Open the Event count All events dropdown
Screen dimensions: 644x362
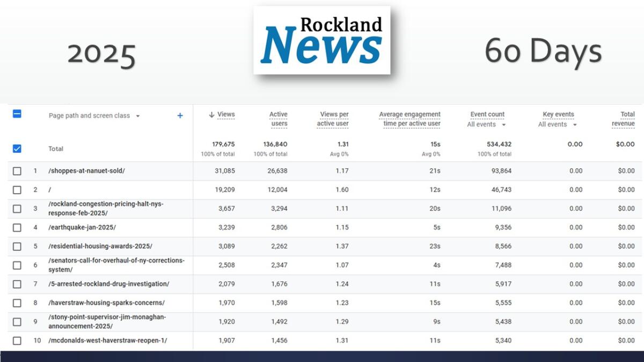(x=487, y=124)
